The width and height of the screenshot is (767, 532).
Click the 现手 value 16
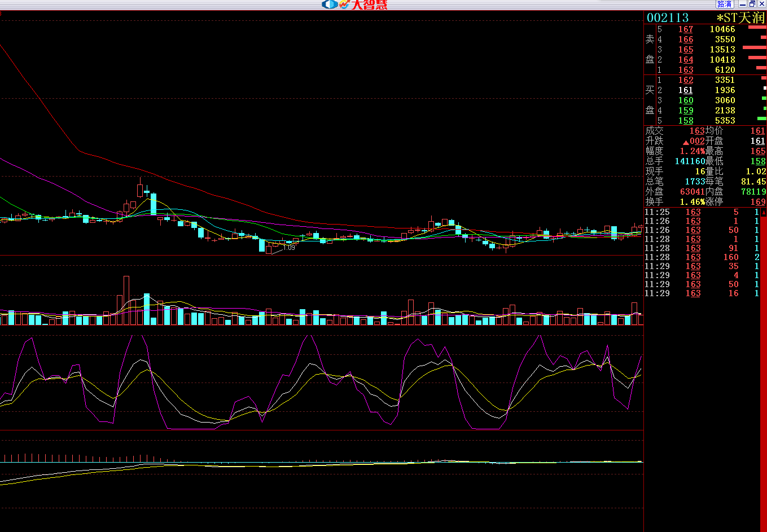click(x=700, y=172)
